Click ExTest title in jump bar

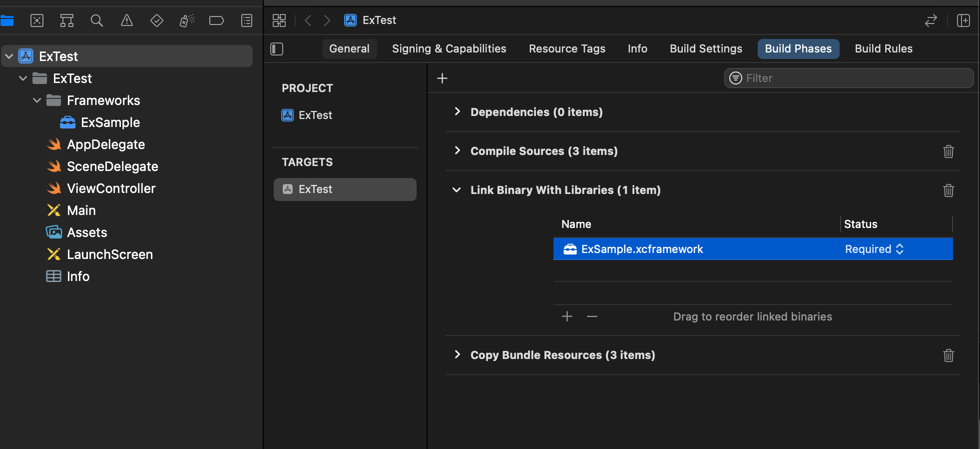pyautogui.click(x=379, y=20)
